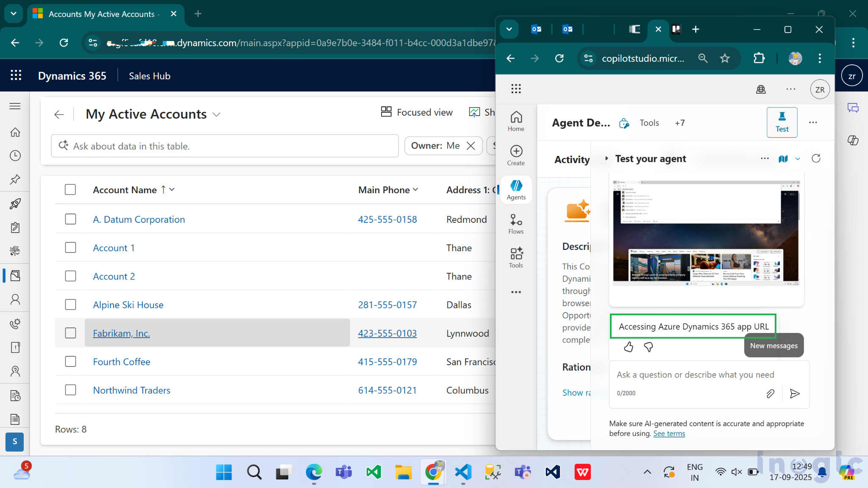Open Home in Copilot Studio sidebar
Image resolution: width=868 pixels, height=488 pixels.
coord(516,121)
